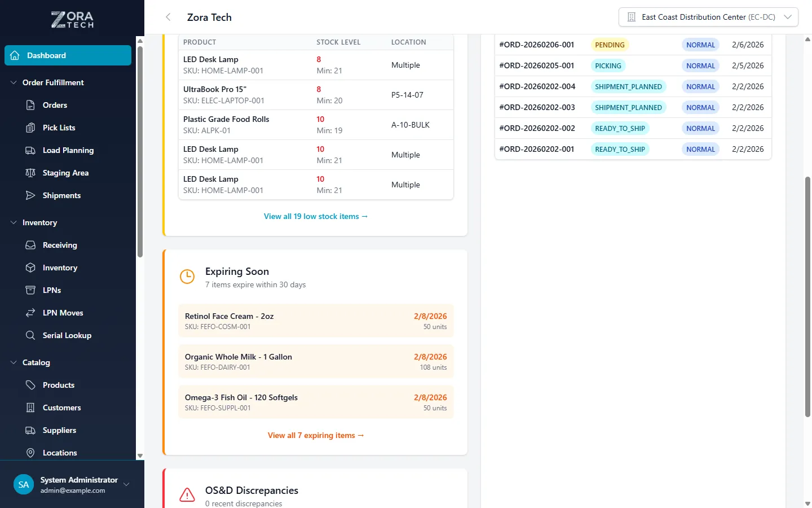Image resolution: width=812 pixels, height=508 pixels.
Task: Open Locations via its pin icon
Action: [x=30, y=453]
